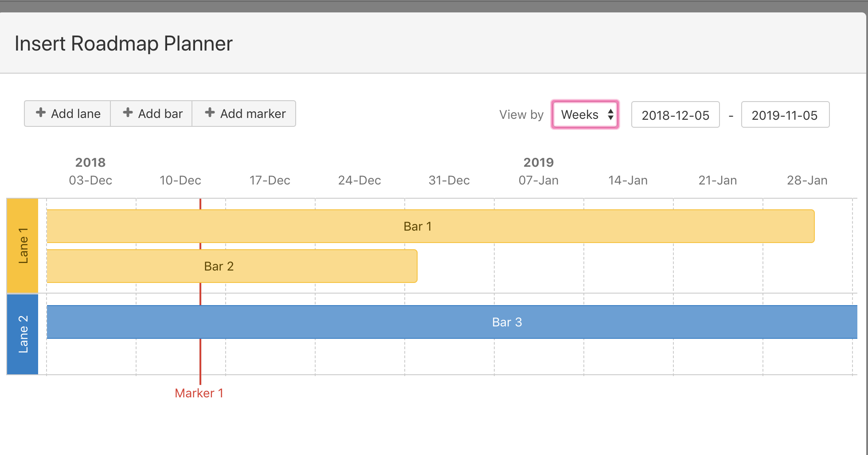Click the Add marker button
Image resolution: width=868 pixels, height=455 pixels.
pyautogui.click(x=244, y=114)
